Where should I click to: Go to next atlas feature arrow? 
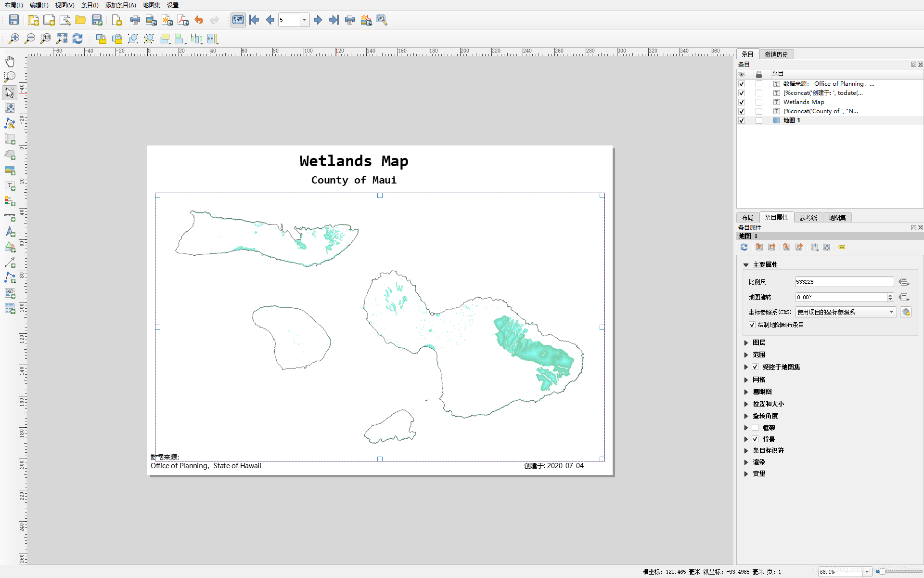coord(318,20)
